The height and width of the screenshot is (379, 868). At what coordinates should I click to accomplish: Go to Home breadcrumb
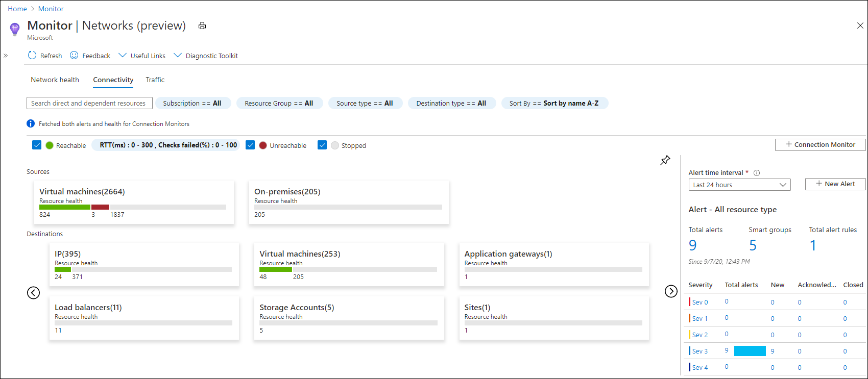17,9
